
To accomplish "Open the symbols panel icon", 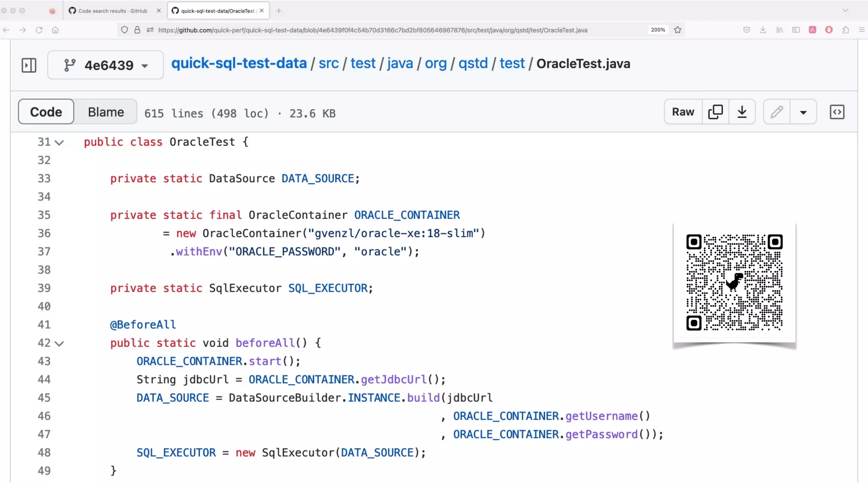I will point(837,112).
